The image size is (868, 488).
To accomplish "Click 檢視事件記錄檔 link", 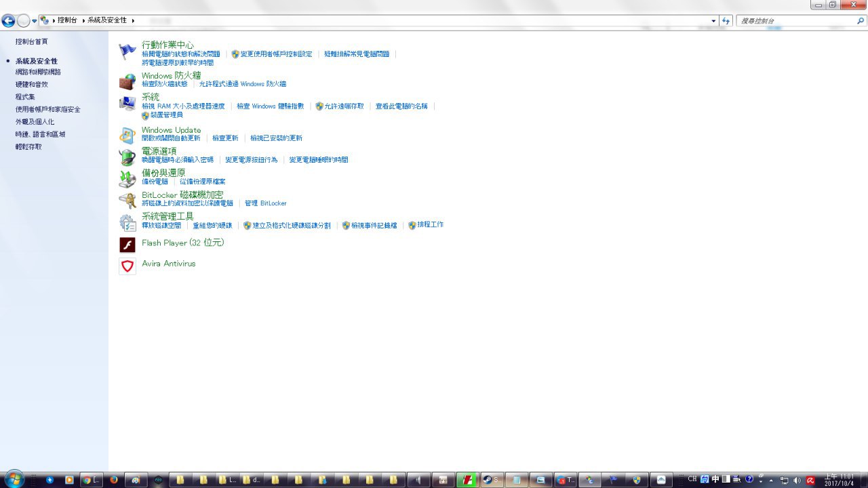I will [x=374, y=226].
